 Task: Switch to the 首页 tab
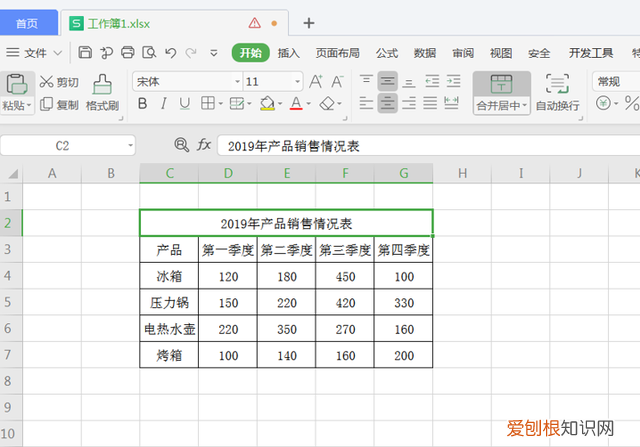click(x=27, y=23)
